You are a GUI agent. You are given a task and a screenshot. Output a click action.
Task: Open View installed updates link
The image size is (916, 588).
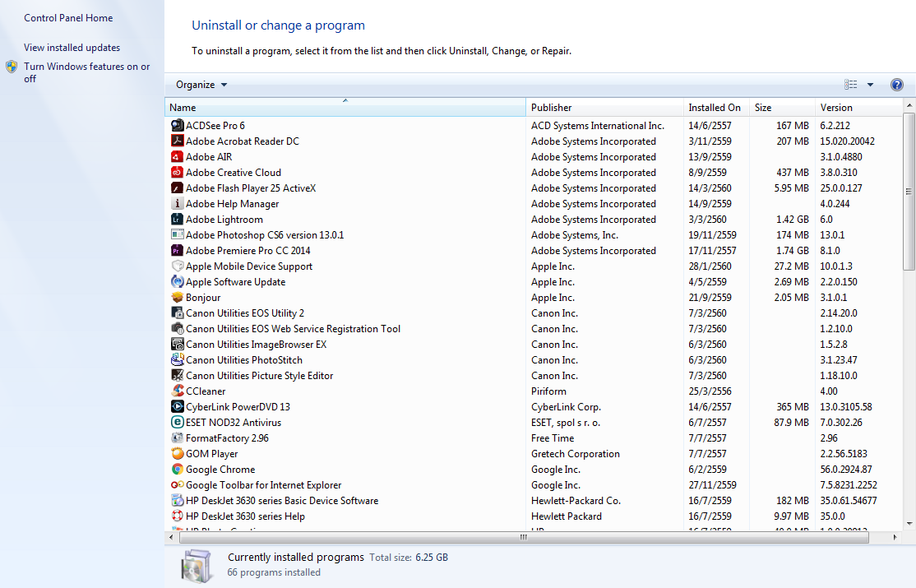tap(72, 48)
